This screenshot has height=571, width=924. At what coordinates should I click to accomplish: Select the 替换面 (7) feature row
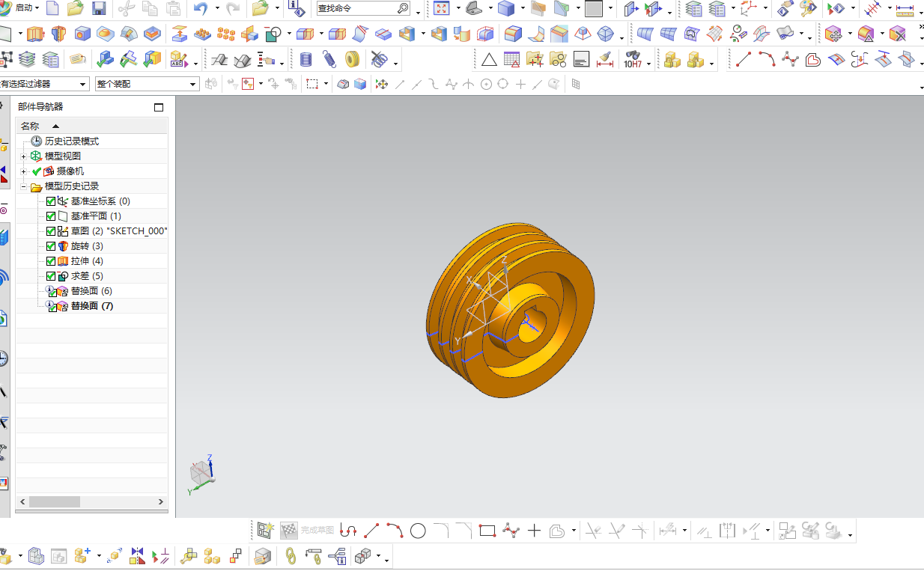[x=92, y=306]
